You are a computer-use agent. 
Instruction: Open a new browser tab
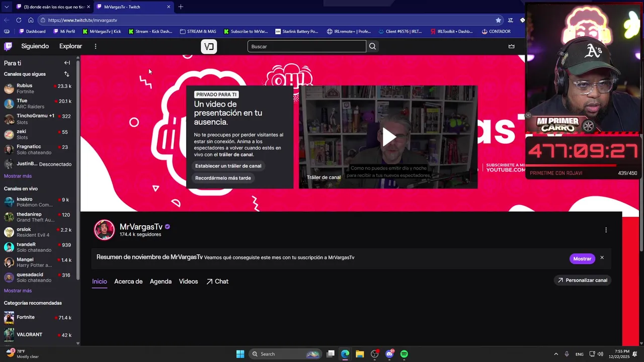pos(181,7)
